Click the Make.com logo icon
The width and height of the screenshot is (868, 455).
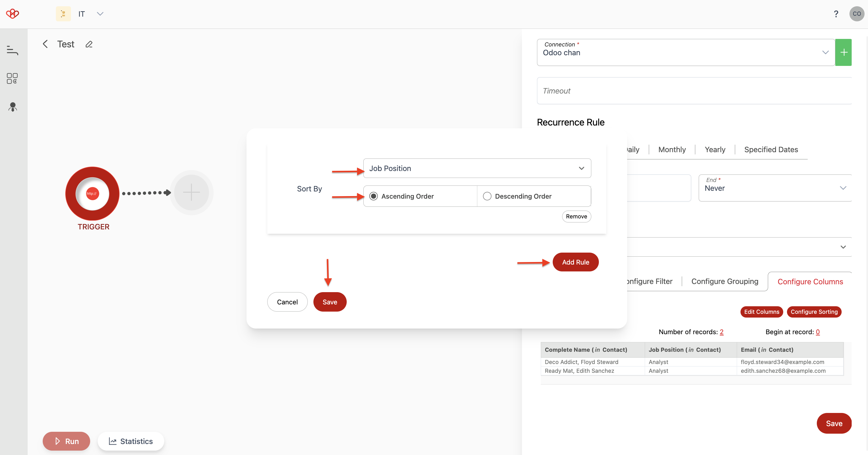tap(12, 13)
